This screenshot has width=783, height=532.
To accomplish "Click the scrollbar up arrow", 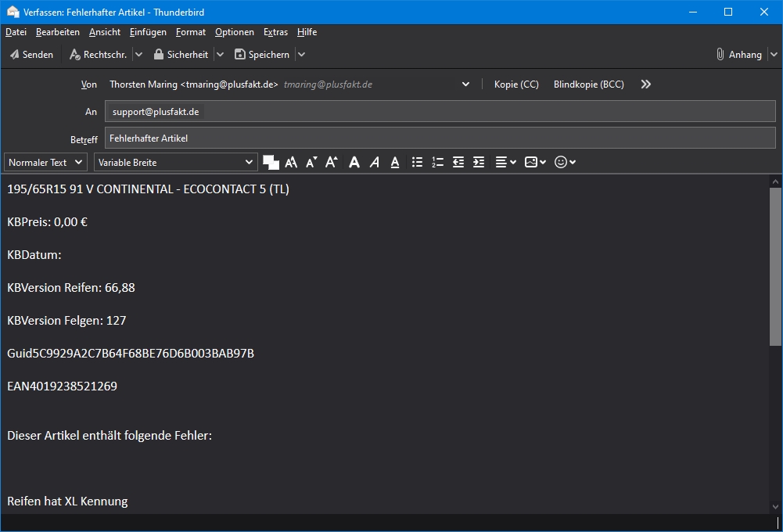I will pos(775,182).
